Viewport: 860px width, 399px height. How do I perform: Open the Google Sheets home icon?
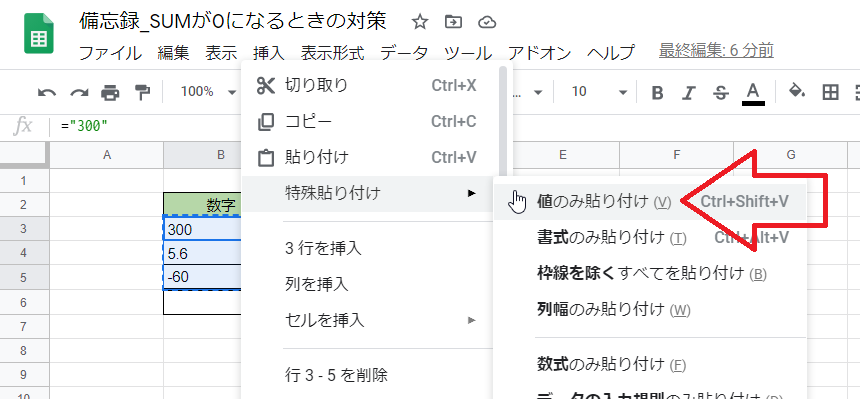(38, 34)
